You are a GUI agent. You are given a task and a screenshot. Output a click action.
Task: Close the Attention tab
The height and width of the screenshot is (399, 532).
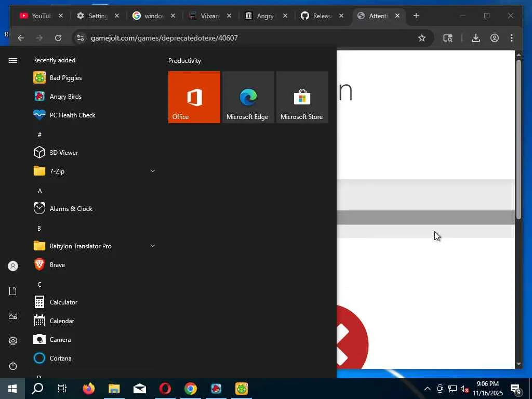tap(397, 16)
